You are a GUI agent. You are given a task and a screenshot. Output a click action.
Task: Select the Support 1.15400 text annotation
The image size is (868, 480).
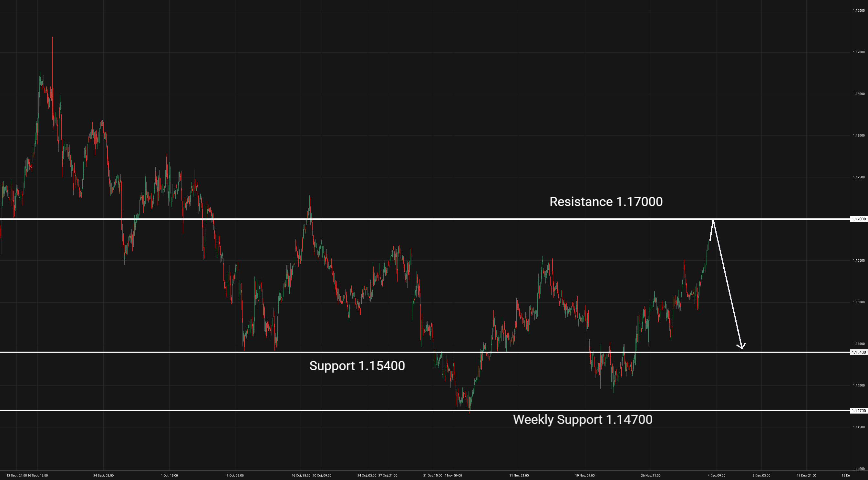357,366
